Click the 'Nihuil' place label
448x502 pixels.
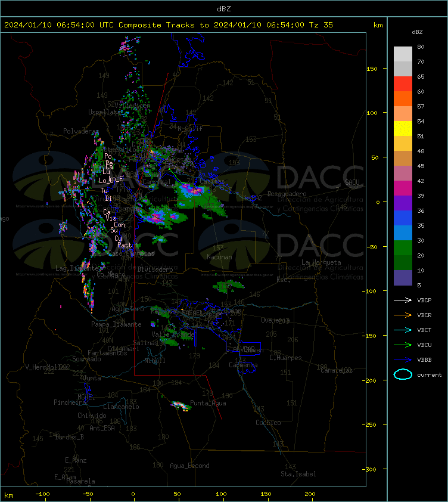[155, 361]
